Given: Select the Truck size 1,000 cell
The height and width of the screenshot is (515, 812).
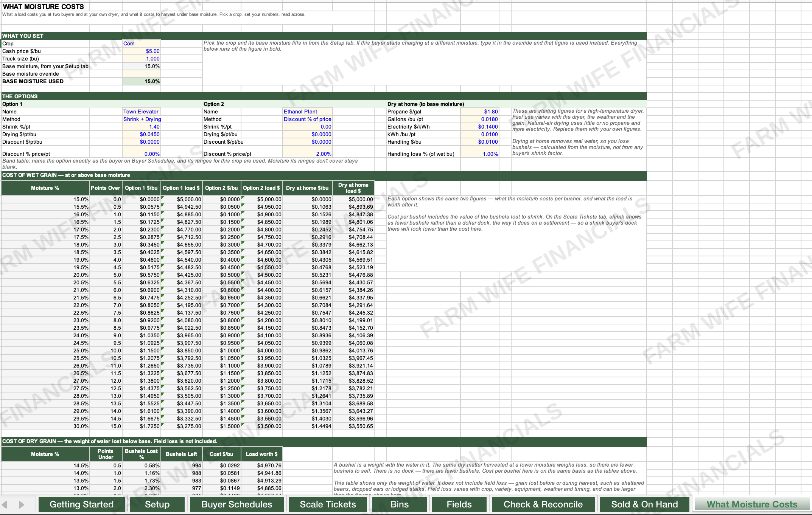Looking at the screenshot, I should tap(142, 59).
